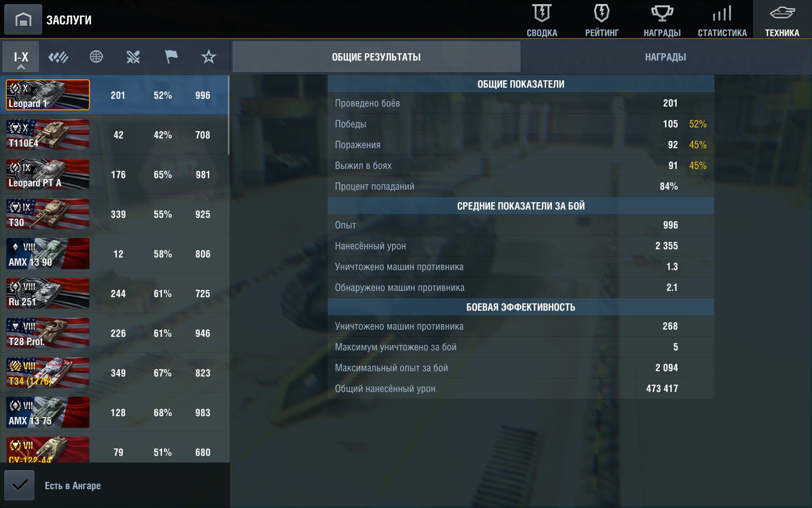Image resolution: width=812 pixels, height=508 pixels.
Task: Select the AMX 13 75 tank
Action: point(48,412)
